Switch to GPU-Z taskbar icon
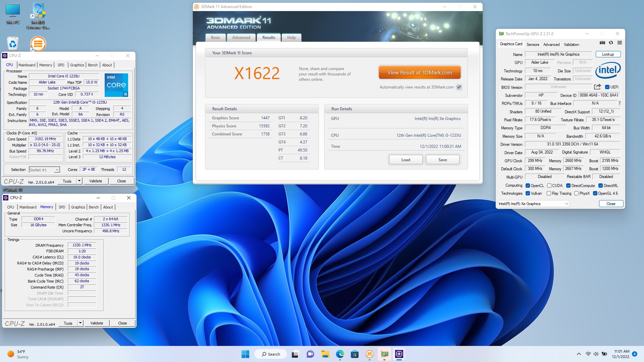Screen dimensions: 644x362 [x=384, y=354]
